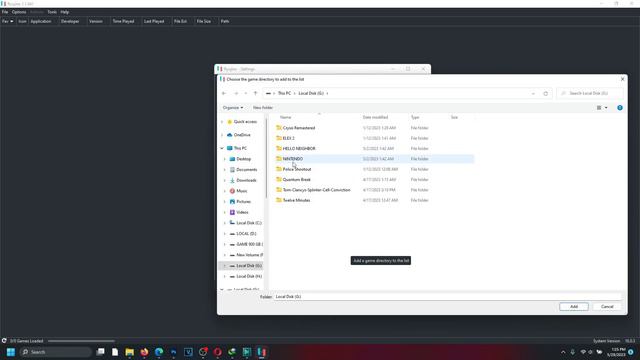Click the ELEX 2 folder icon

(x=279, y=138)
